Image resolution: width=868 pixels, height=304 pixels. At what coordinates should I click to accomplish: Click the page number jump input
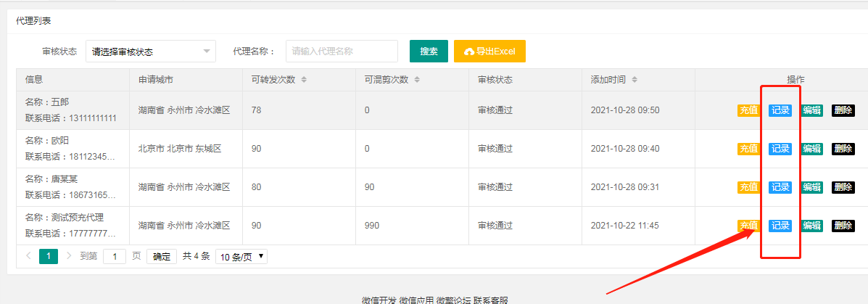[115, 256]
